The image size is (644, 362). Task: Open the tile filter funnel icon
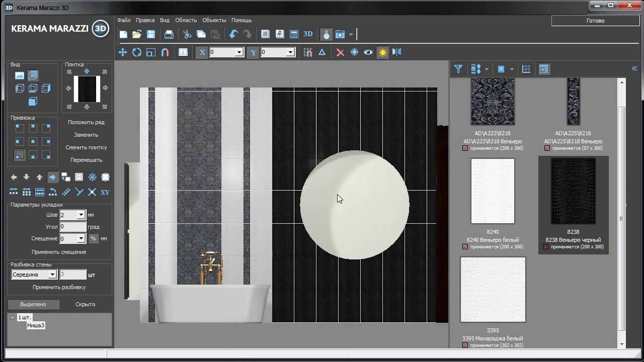pyautogui.click(x=458, y=69)
